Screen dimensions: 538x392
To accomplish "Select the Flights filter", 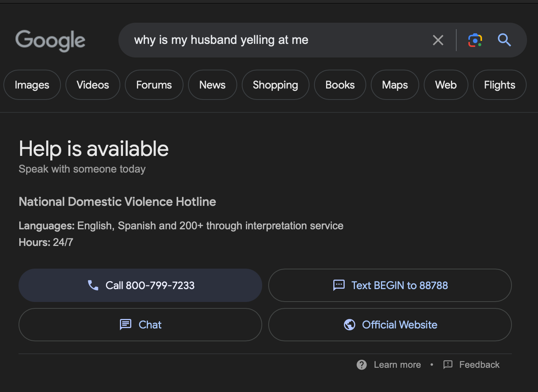I will [500, 85].
